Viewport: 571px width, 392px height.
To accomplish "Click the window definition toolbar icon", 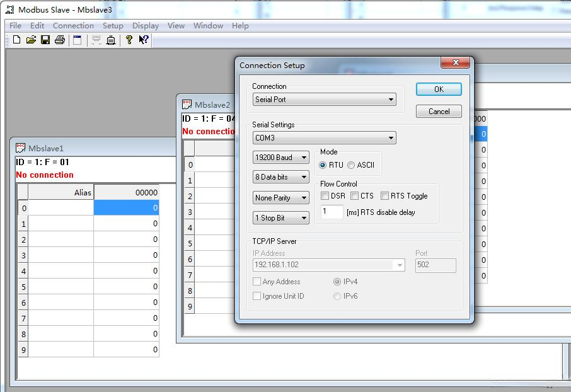I will click(x=77, y=40).
